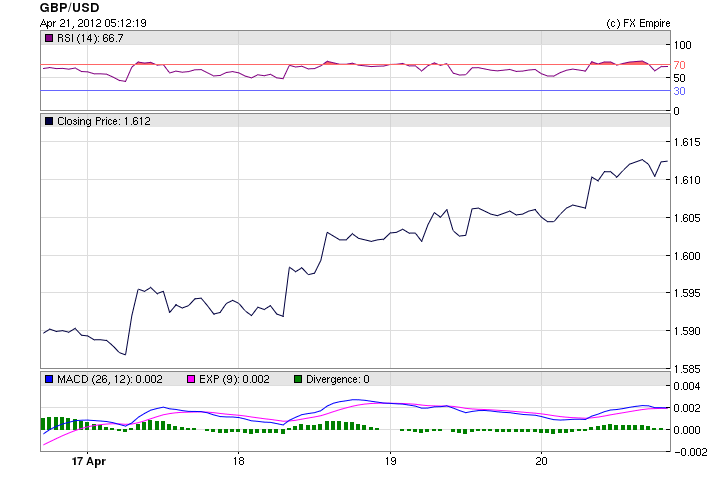Viewport: 710px width, 487px height.
Task: Click the Closing Price: 1.612 label
Action: click(x=104, y=121)
